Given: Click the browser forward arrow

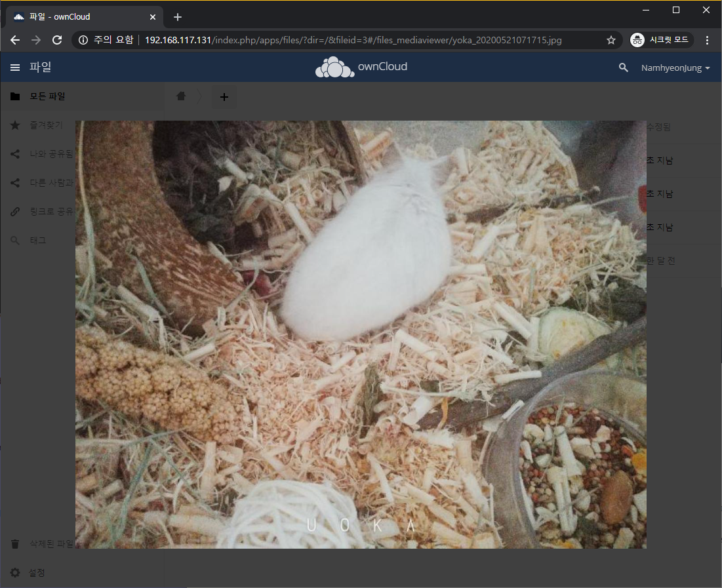Looking at the screenshot, I should (36, 40).
